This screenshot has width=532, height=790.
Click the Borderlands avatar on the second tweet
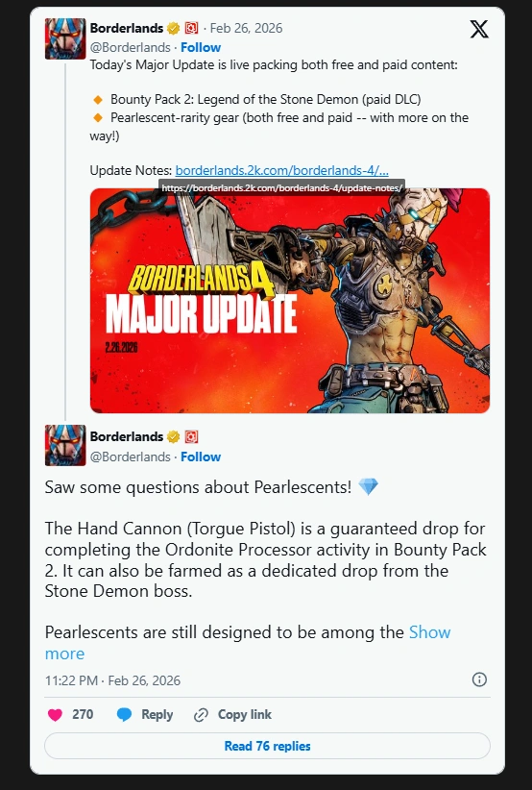coord(65,445)
